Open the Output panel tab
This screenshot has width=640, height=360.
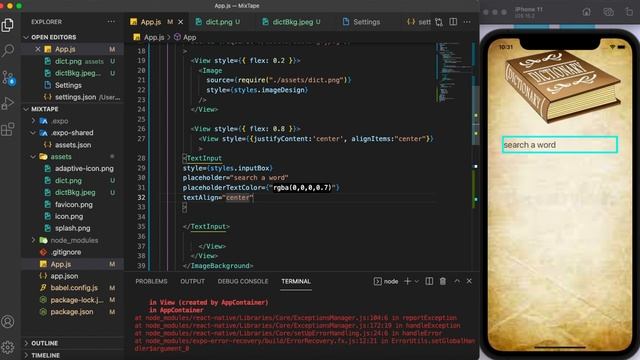[x=192, y=281]
